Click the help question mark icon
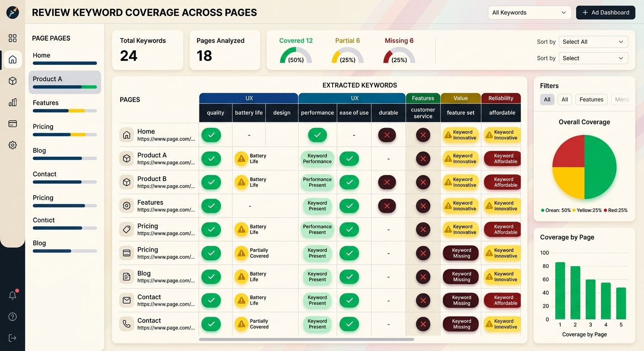The width and height of the screenshot is (644, 351). click(12, 316)
